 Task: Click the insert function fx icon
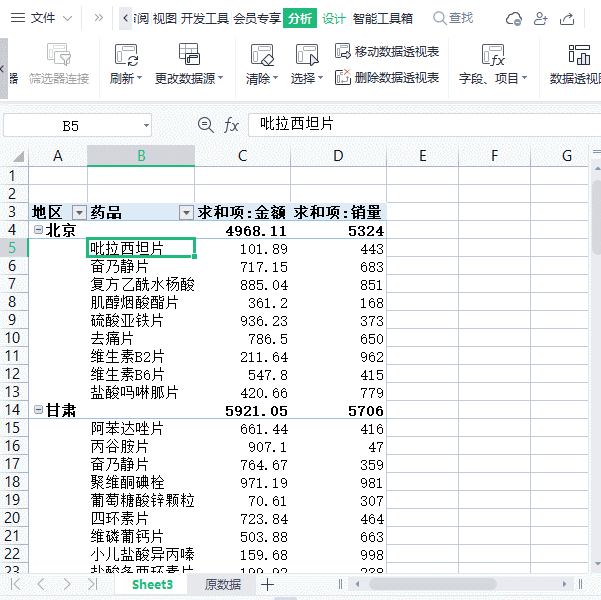[231, 125]
